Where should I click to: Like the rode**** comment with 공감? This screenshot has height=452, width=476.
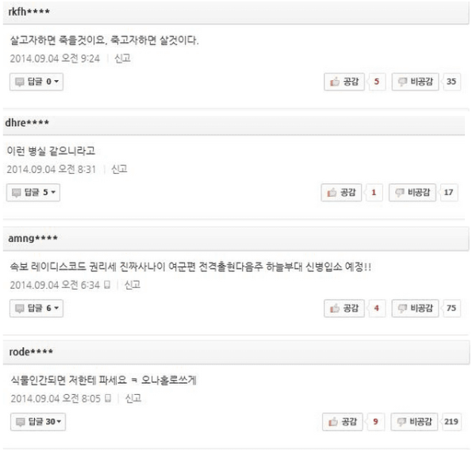coord(343,422)
